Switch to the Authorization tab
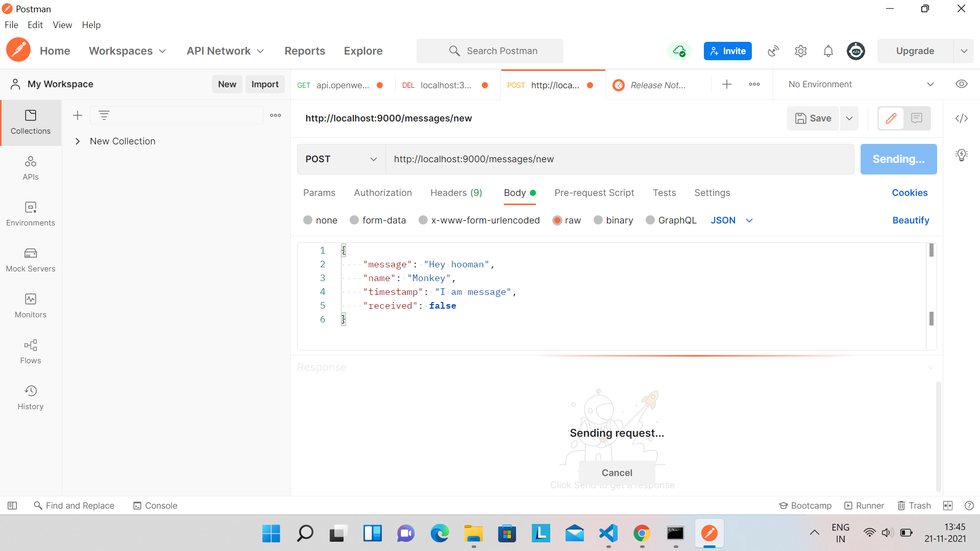Screen dimensions: 980x551 tap(383, 193)
